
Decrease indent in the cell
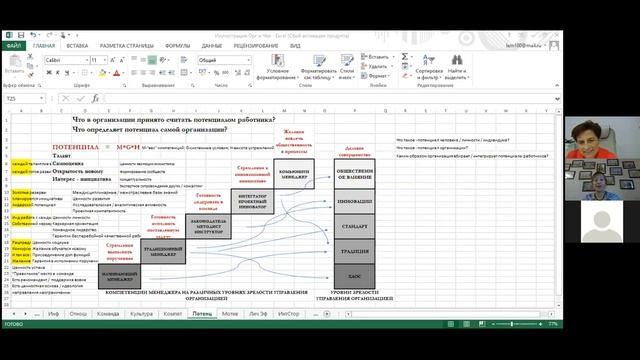click(x=162, y=73)
